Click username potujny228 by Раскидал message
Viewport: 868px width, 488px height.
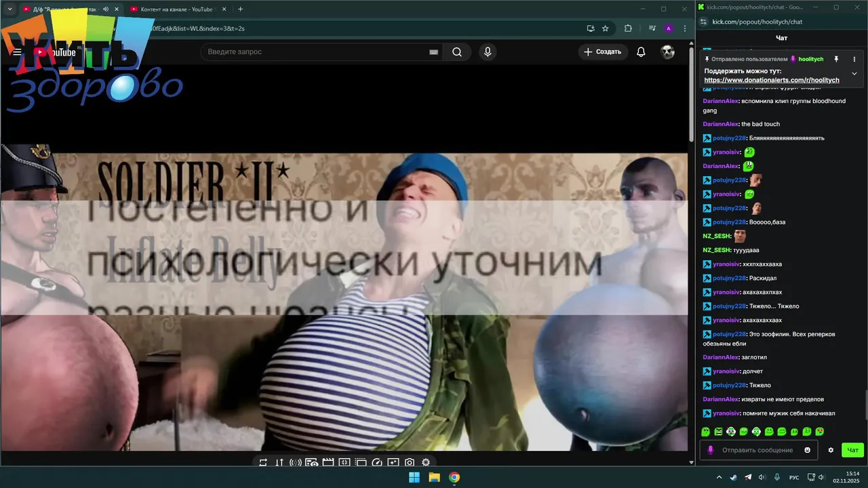click(730, 278)
